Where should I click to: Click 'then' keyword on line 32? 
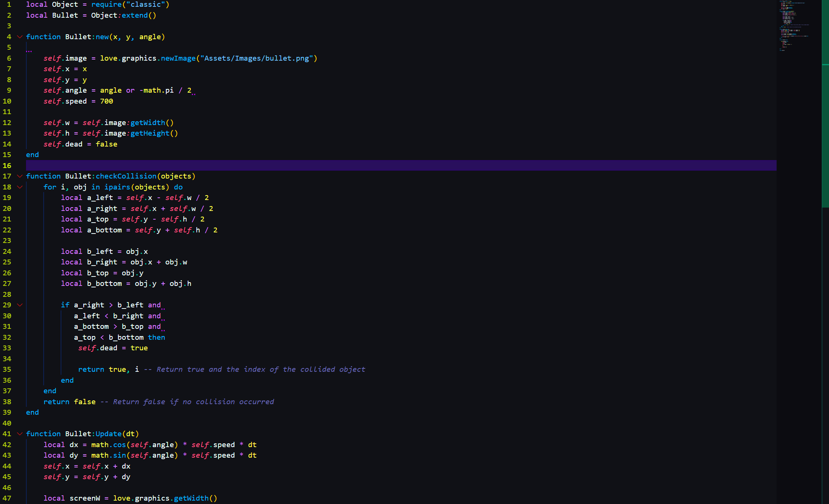[156, 338]
